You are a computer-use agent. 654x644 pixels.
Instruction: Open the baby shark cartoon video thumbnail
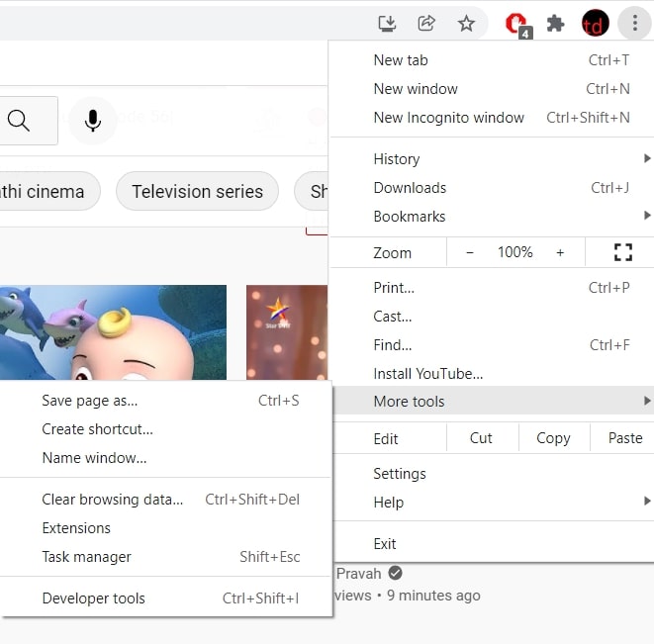[x=113, y=332]
